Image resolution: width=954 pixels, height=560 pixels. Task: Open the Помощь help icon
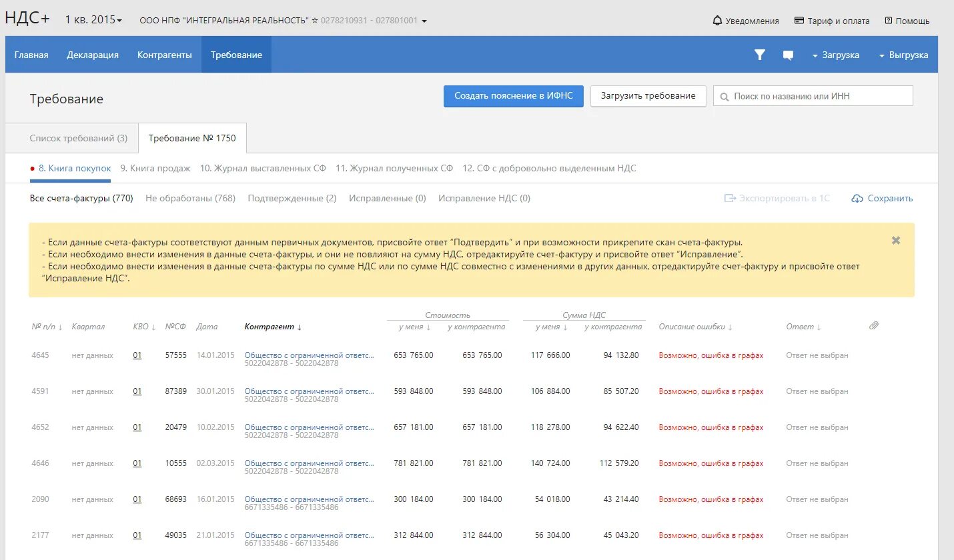pyautogui.click(x=889, y=21)
